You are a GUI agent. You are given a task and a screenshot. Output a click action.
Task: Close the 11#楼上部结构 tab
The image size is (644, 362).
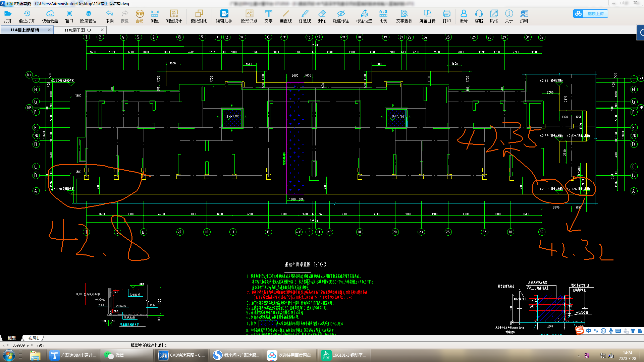coord(49,30)
